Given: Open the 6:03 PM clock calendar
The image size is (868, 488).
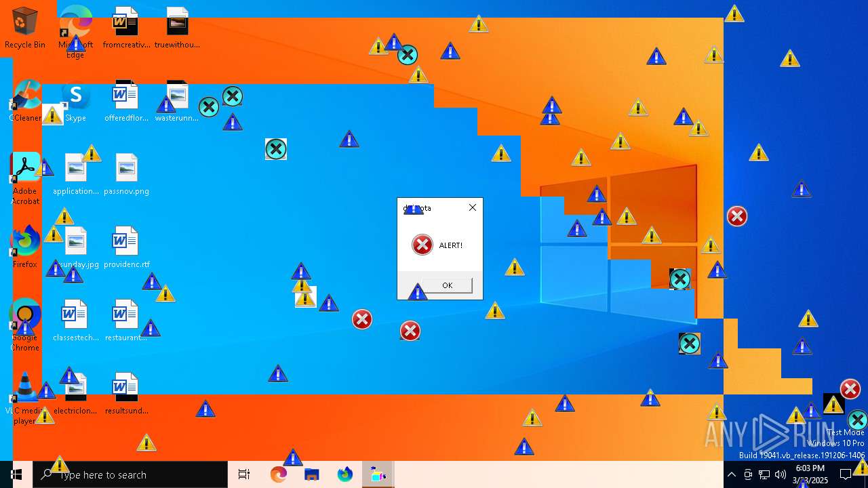Looking at the screenshot, I should (x=810, y=474).
